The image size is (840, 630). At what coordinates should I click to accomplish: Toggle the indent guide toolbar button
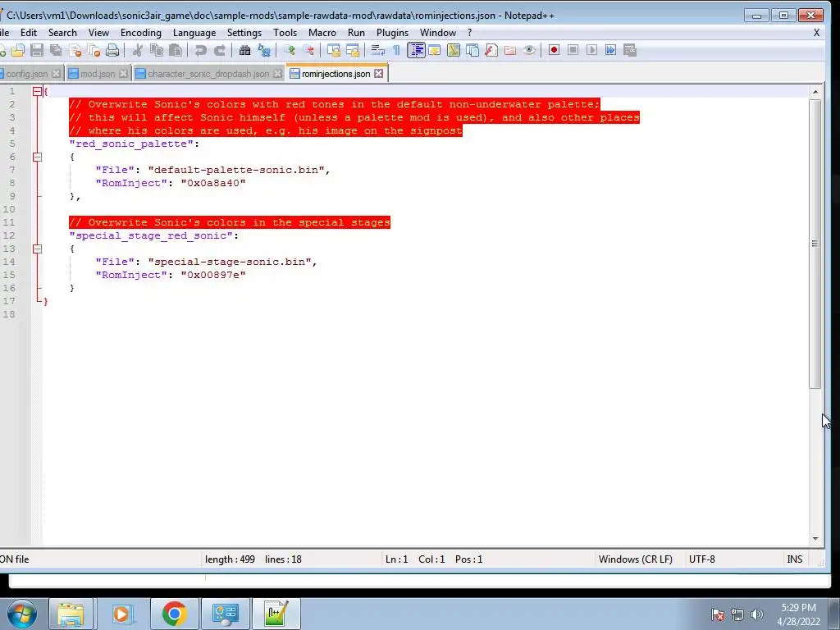coord(416,50)
